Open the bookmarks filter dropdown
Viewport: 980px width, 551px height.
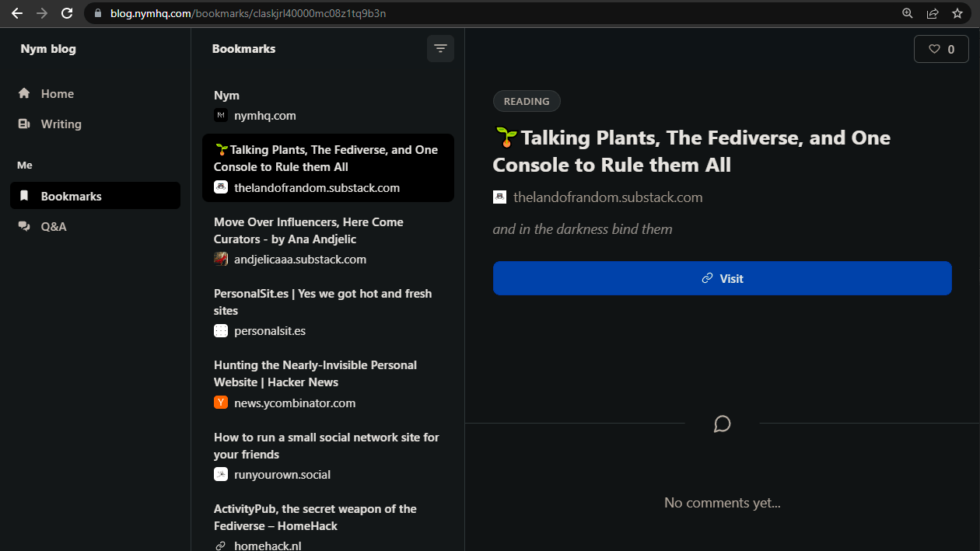pos(440,49)
